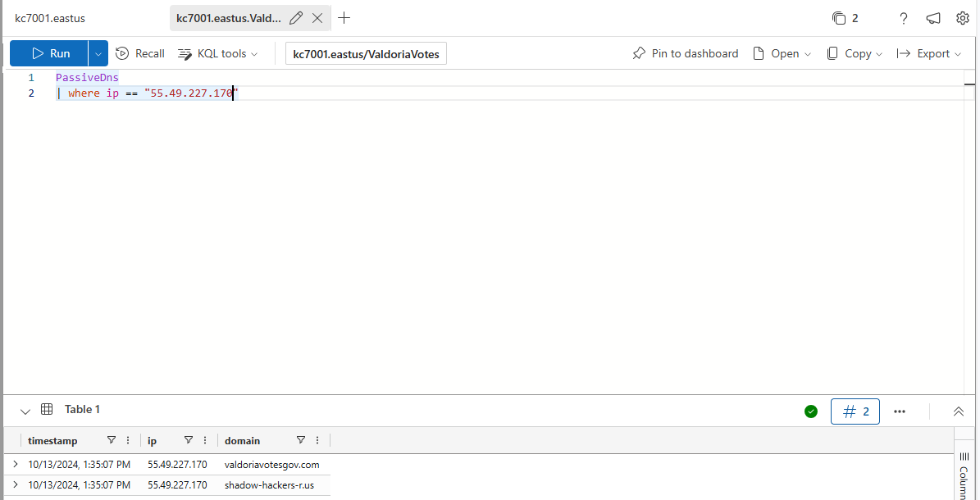Switch to the kc7001.eastus tab
The image size is (980, 500).
[x=50, y=18]
